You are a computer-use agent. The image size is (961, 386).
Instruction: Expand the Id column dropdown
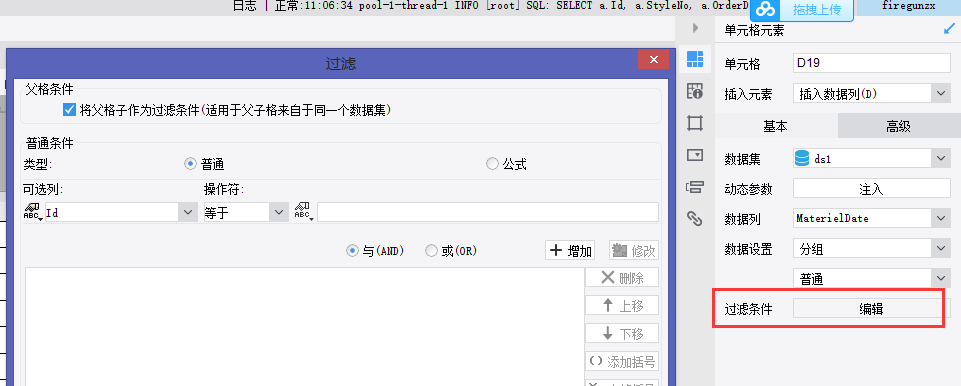pyautogui.click(x=188, y=213)
